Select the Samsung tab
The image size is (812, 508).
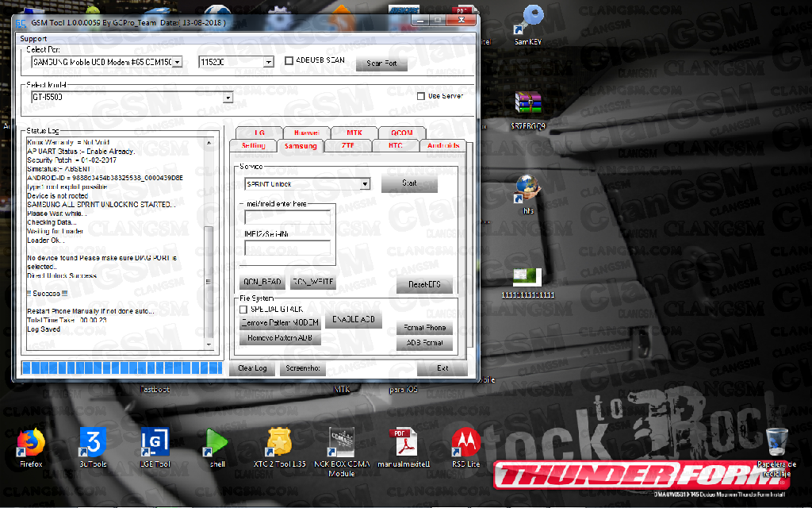click(301, 146)
